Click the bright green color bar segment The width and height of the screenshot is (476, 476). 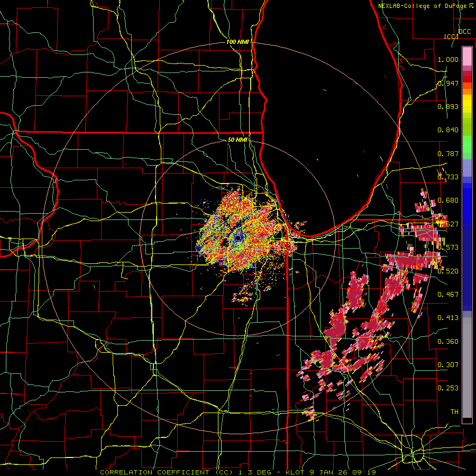467,144
